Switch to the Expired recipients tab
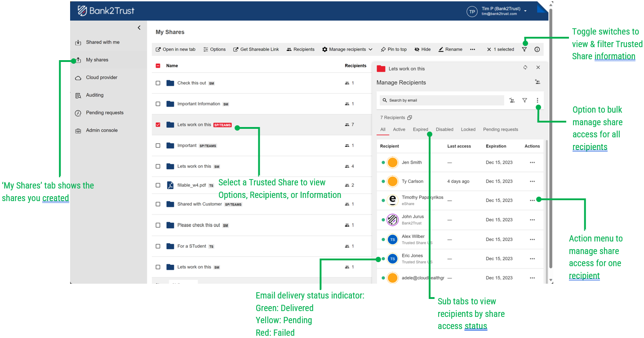 [x=421, y=129]
